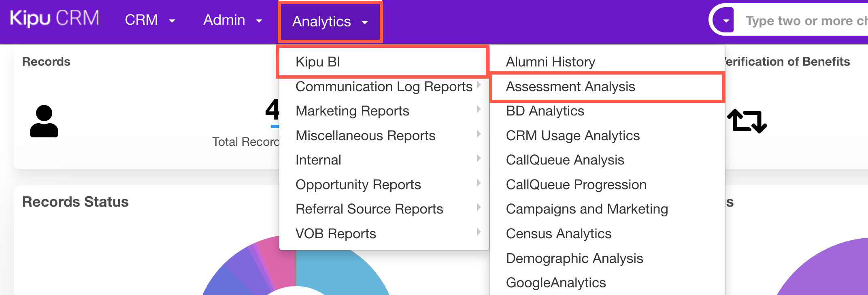Click the person icon in Records card

point(44,121)
